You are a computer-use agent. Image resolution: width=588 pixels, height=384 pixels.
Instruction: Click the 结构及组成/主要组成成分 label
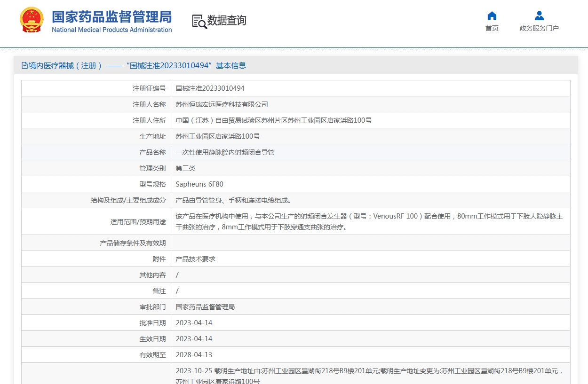pyautogui.click(x=128, y=200)
